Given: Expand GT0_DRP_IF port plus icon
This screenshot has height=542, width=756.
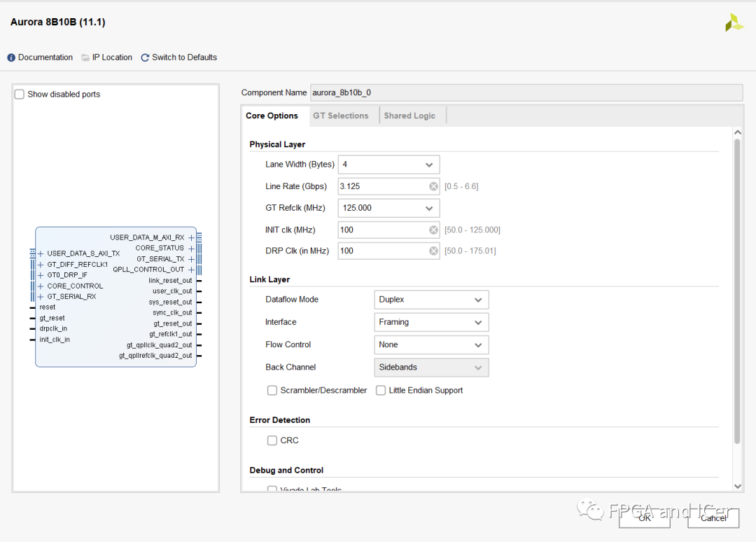Looking at the screenshot, I should point(41,275).
